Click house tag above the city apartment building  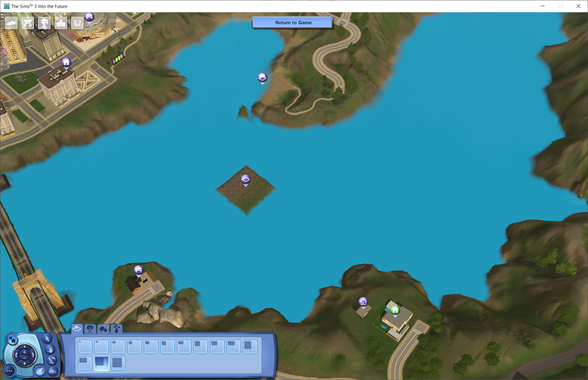(66, 63)
